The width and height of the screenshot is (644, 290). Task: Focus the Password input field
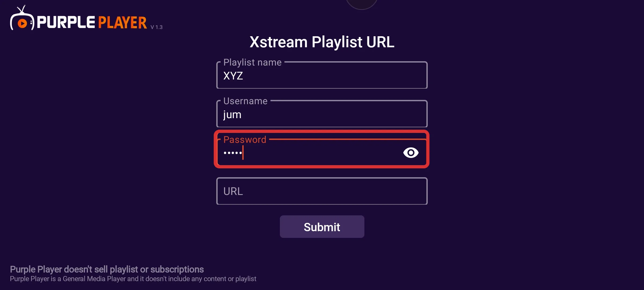322,153
